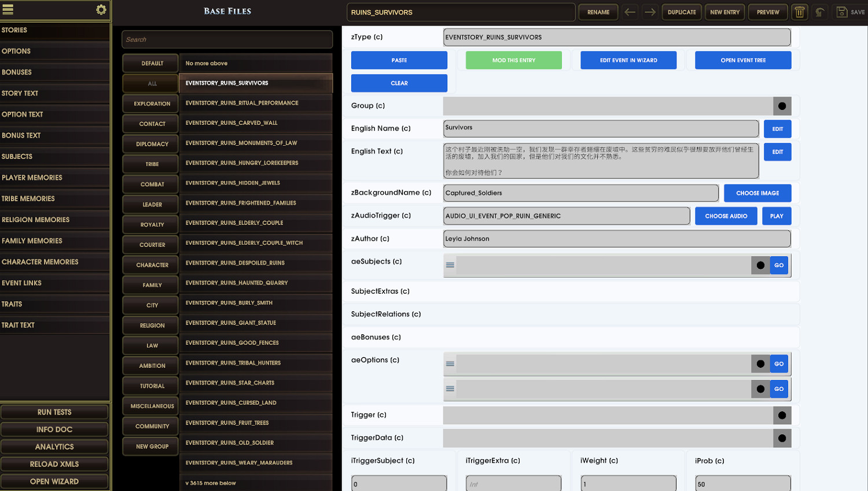
Task: Grab the aeSubjects row drag handle
Action: (x=450, y=265)
